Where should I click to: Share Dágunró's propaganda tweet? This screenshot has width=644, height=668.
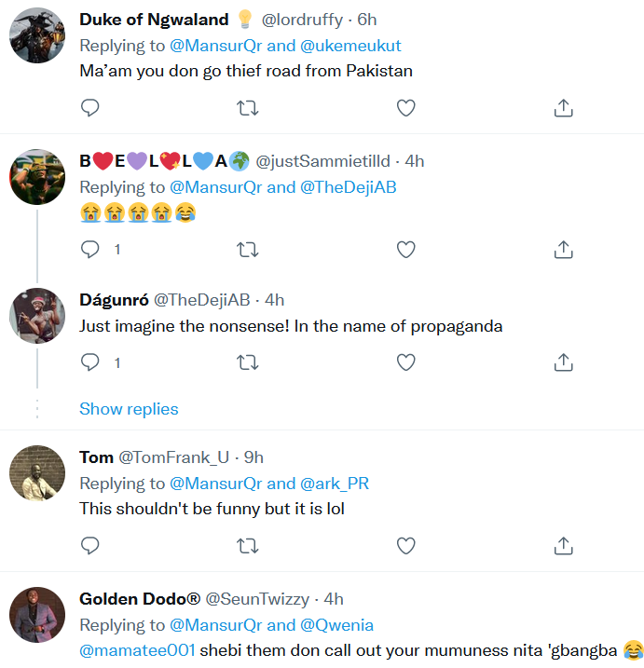(x=563, y=361)
